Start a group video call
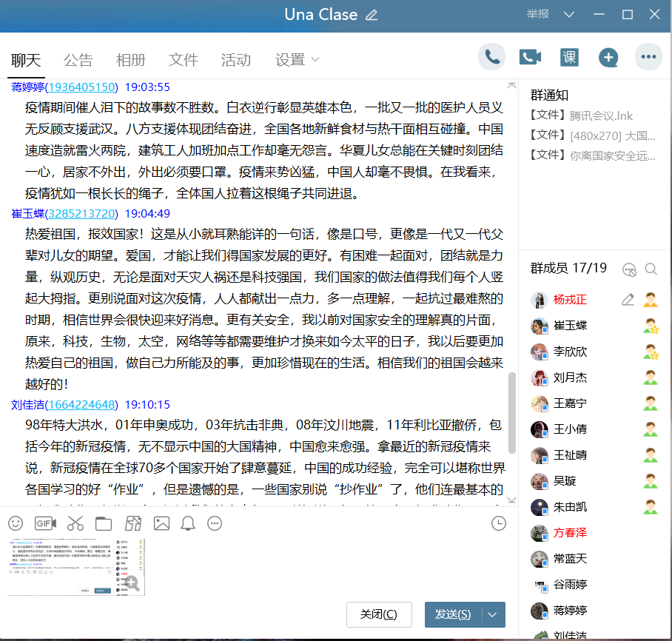The image size is (672, 641). point(531,58)
